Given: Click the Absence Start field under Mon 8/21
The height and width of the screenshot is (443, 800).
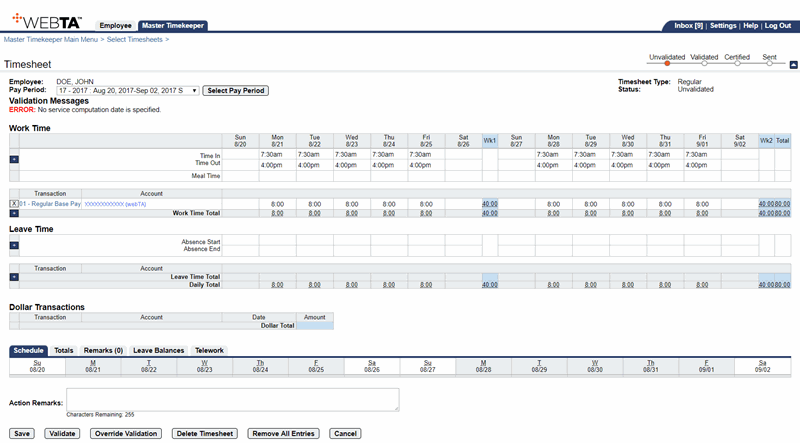Looking at the screenshot, I should pos(278,240).
